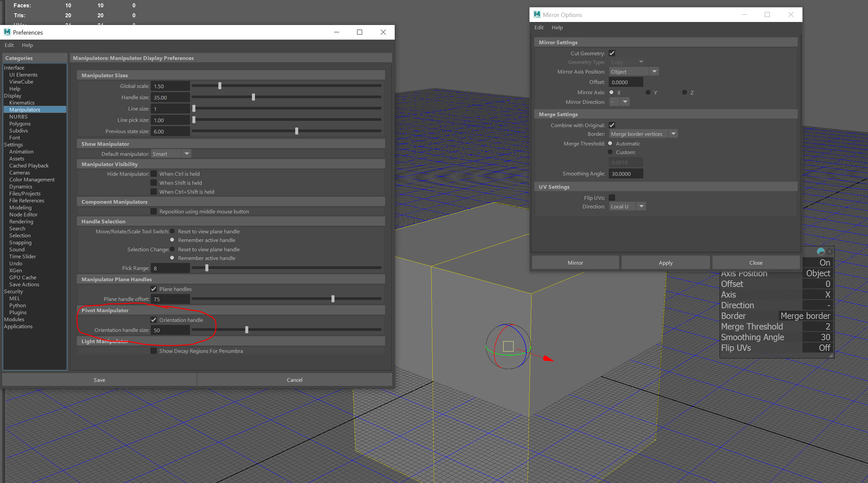Select the Polygons category in the list
The height and width of the screenshot is (483, 868).
click(20, 124)
